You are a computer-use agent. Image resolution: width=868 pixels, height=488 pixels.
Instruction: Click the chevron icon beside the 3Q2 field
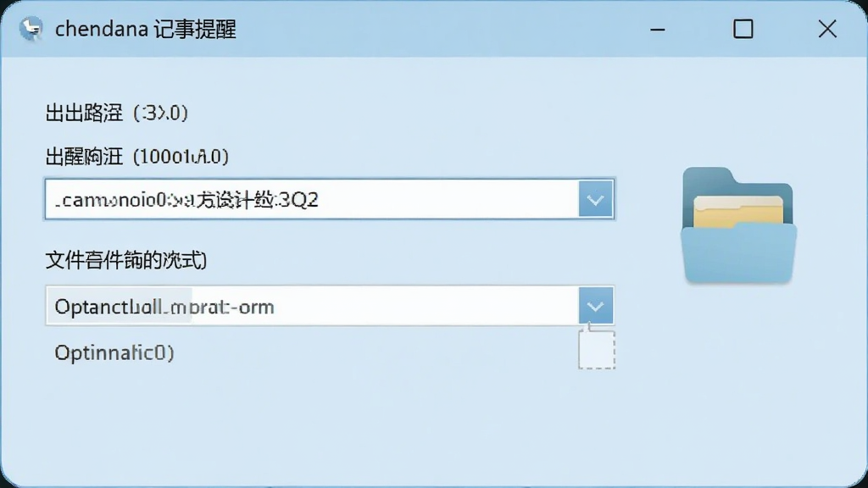(596, 200)
